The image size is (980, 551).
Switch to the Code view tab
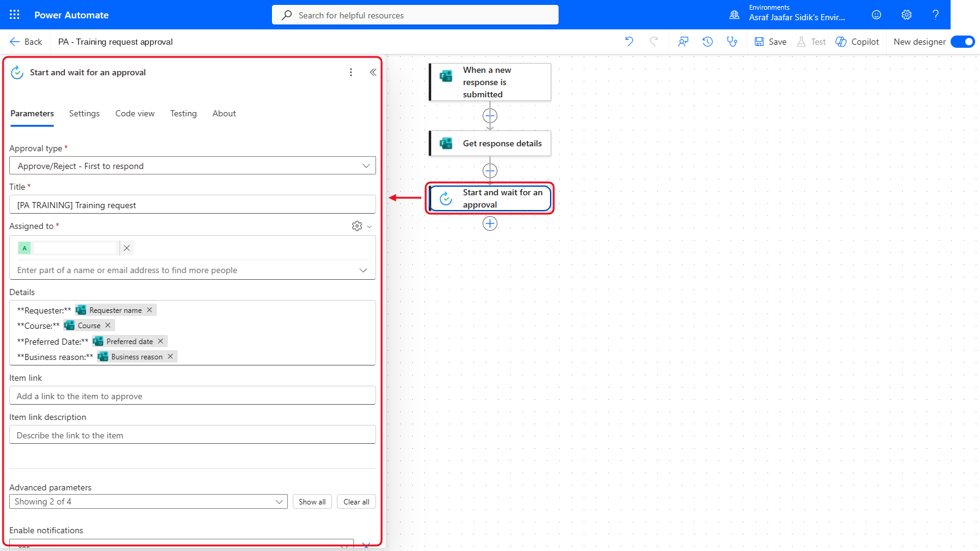pos(135,113)
